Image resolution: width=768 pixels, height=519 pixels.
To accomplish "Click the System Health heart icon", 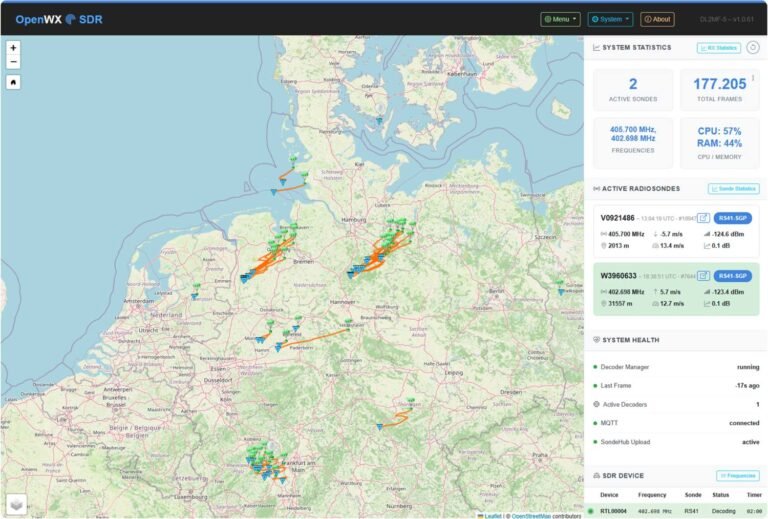I will pos(596,340).
